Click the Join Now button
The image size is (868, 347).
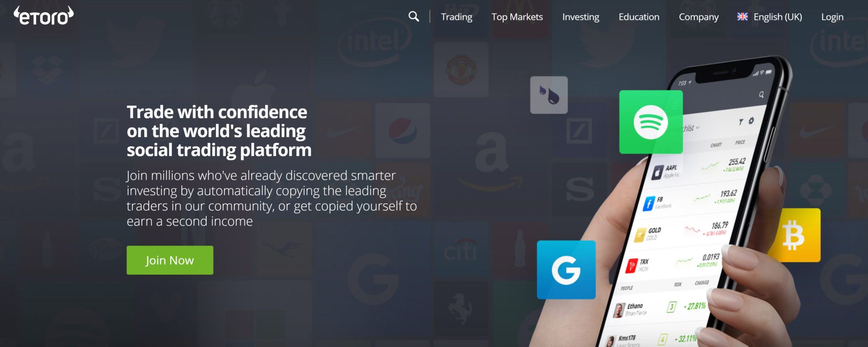170,260
